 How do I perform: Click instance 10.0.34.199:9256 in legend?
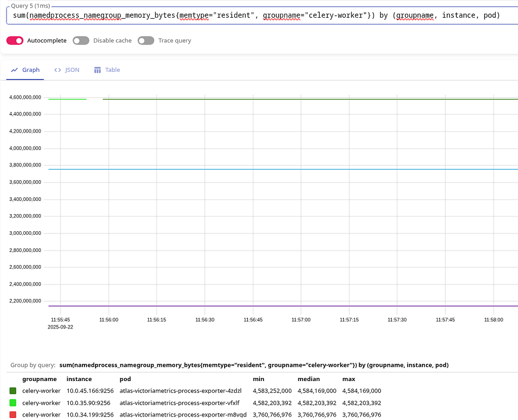point(90,415)
